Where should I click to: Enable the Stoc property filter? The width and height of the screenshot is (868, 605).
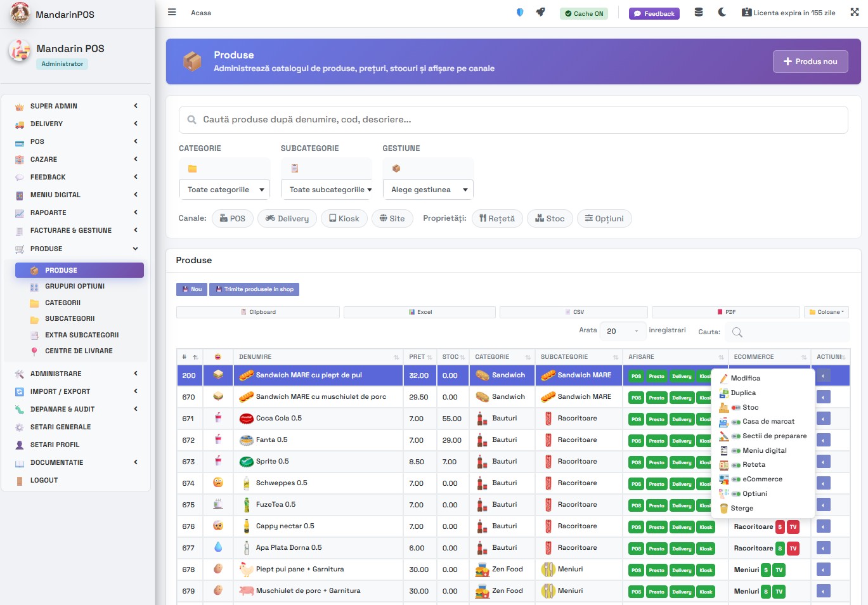[x=550, y=219]
